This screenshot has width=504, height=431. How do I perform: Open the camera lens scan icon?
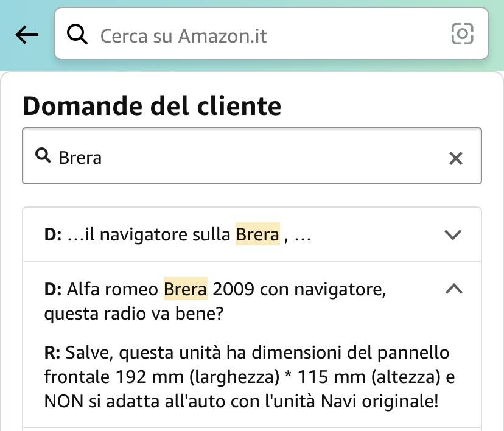(462, 33)
